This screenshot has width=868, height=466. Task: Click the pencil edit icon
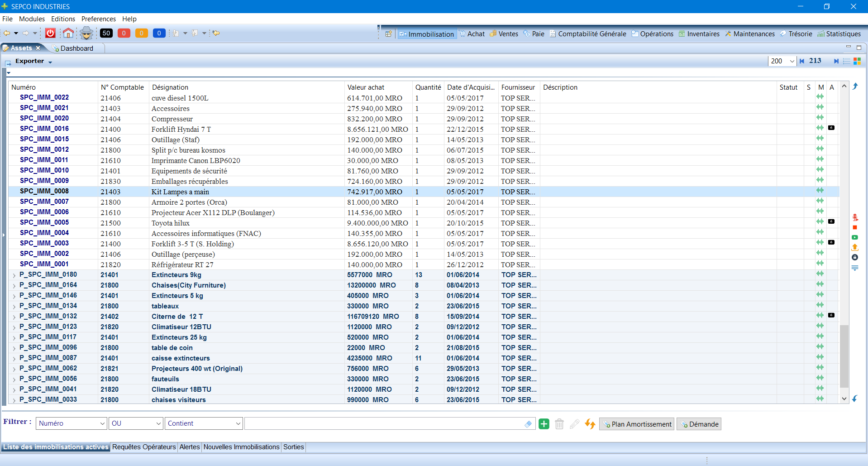pyautogui.click(x=575, y=424)
